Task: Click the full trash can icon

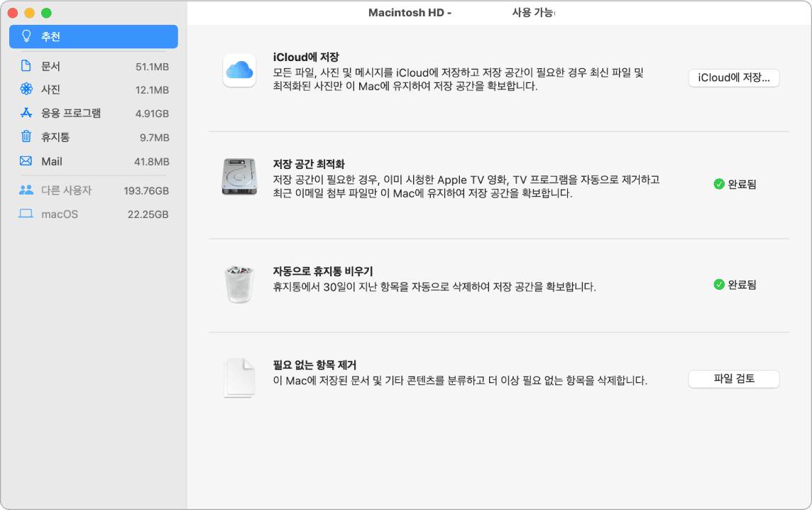Action: coord(239,284)
